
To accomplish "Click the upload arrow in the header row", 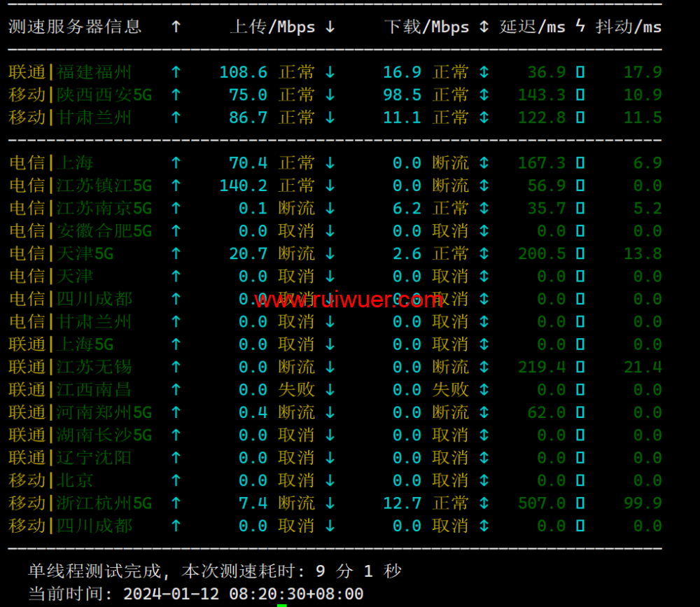I will tap(176, 27).
